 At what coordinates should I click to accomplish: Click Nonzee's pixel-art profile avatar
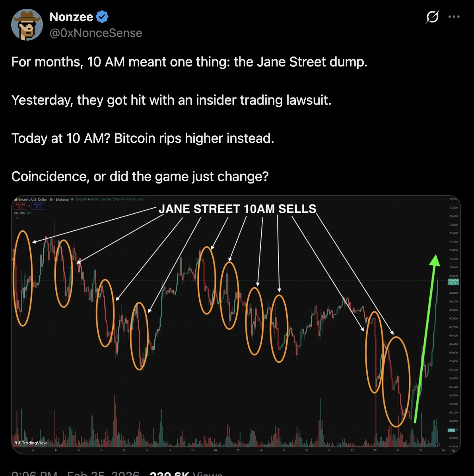(27, 25)
